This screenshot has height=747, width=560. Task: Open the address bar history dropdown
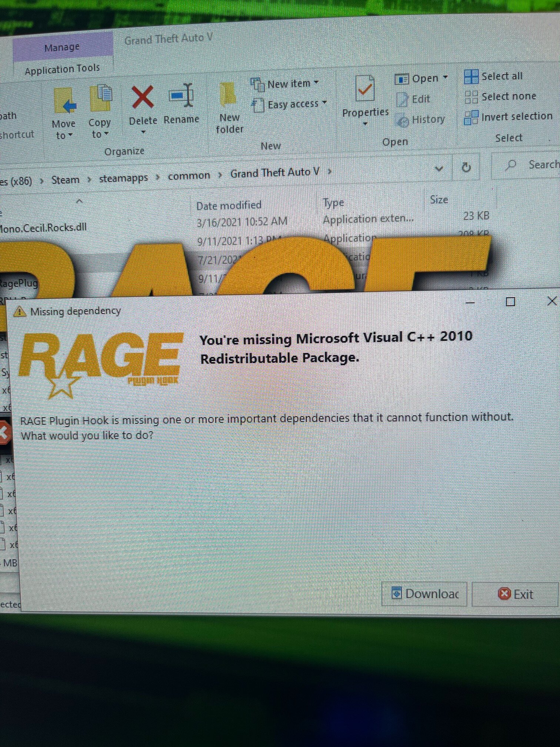pyautogui.click(x=439, y=169)
